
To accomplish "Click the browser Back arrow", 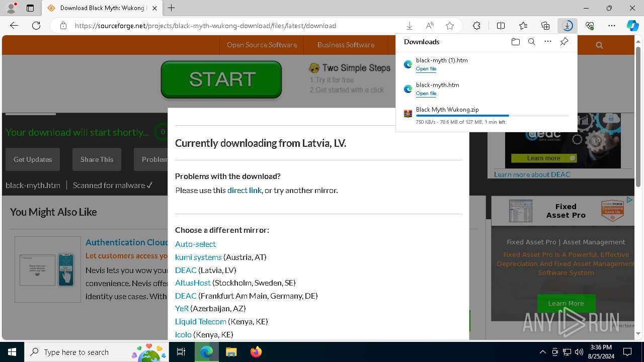I will [x=14, y=26].
